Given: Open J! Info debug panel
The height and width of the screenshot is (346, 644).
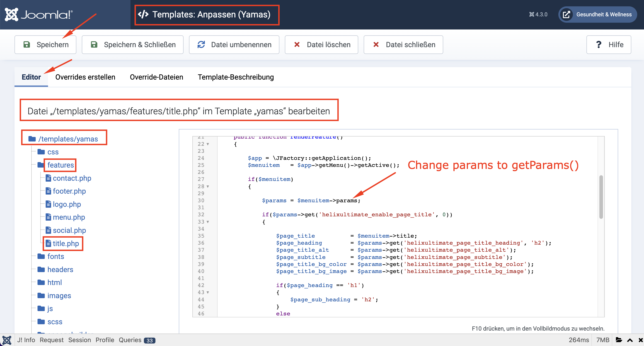Looking at the screenshot, I should (x=26, y=340).
